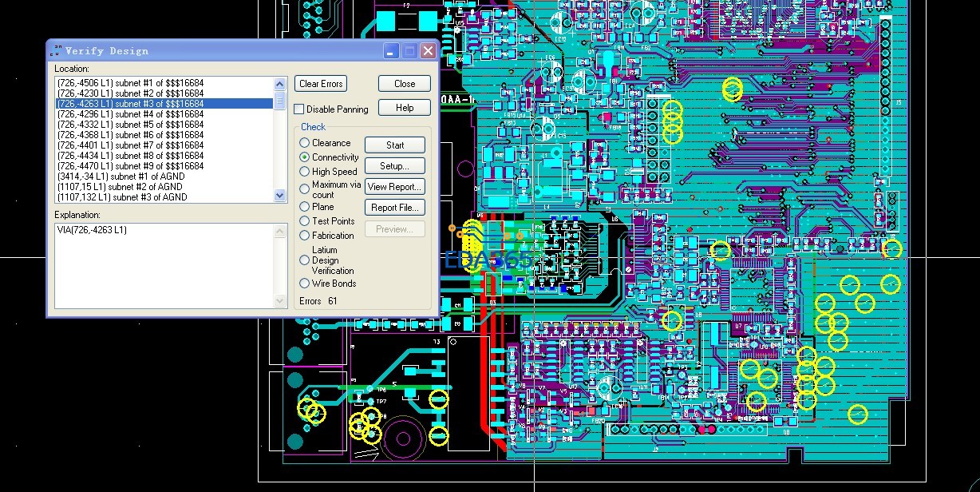Select the Clearance check option

[305, 143]
